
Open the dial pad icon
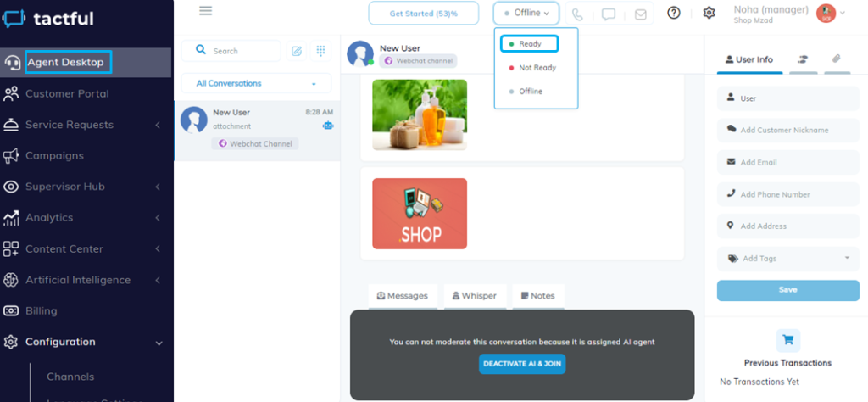point(320,51)
